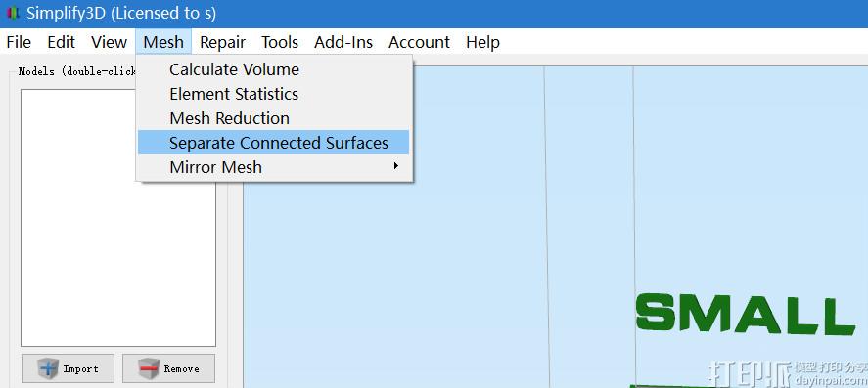868x388 pixels.
Task: Choose Calculate Volume from Mesh menu
Action: [273, 69]
